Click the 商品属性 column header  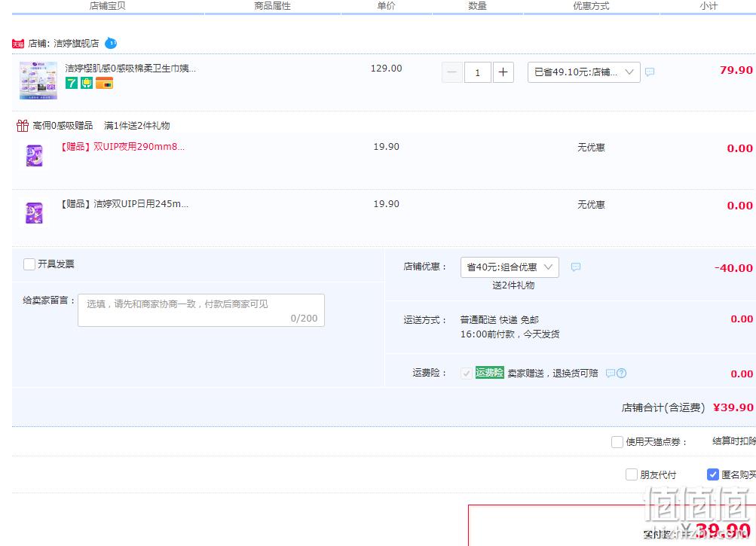(272, 6)
